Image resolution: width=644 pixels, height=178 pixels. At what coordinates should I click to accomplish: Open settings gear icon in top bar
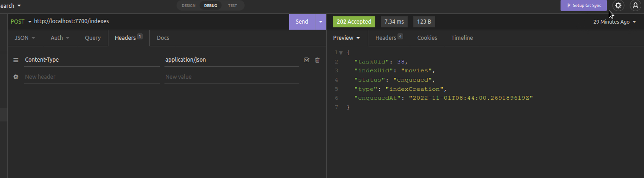(618, 6)
